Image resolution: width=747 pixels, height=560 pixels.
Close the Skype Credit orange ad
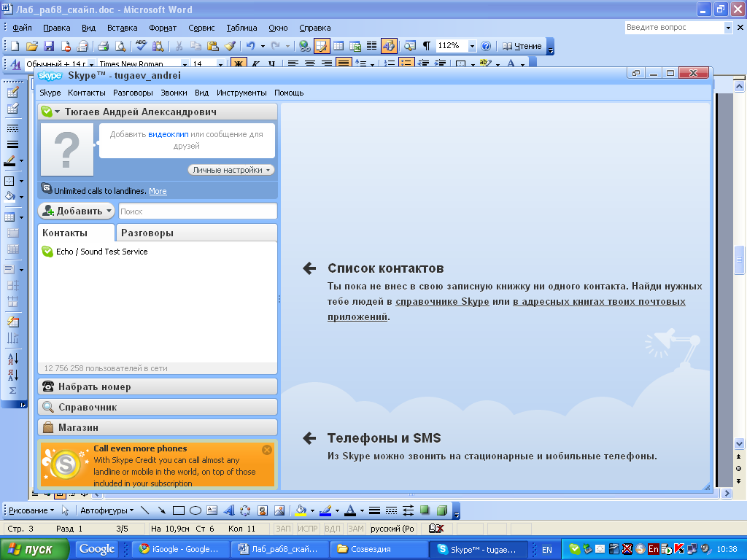click(267, 449)
